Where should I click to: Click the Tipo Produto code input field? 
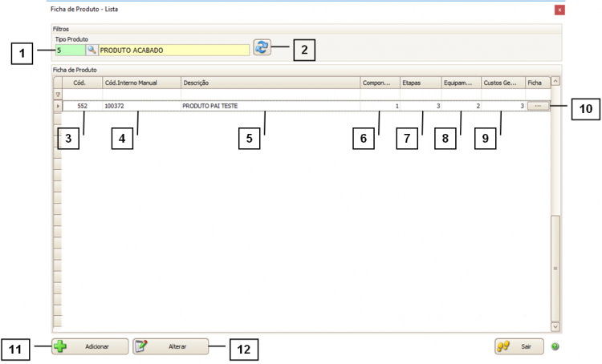[70, 50]
